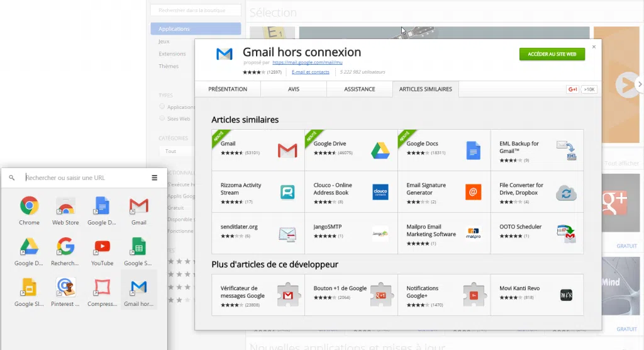Open Google Slides icon in launcher
This screenshot has height=350, width=644.
tap(29, 293)
